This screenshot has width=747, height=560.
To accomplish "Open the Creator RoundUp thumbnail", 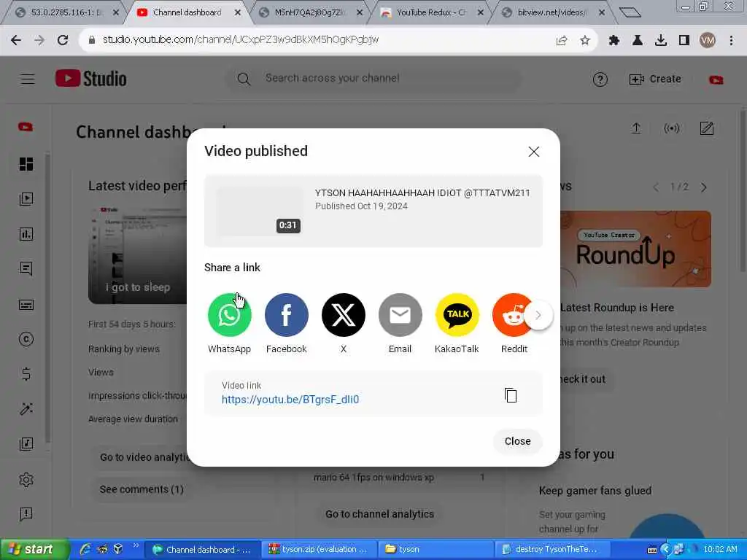I will click(635, 249).
